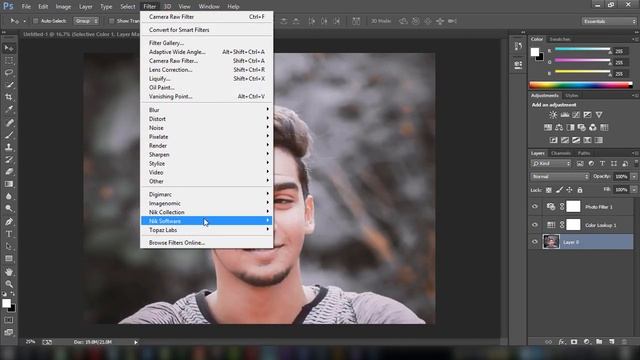Add a Curves adjustment

coord(576,115)
